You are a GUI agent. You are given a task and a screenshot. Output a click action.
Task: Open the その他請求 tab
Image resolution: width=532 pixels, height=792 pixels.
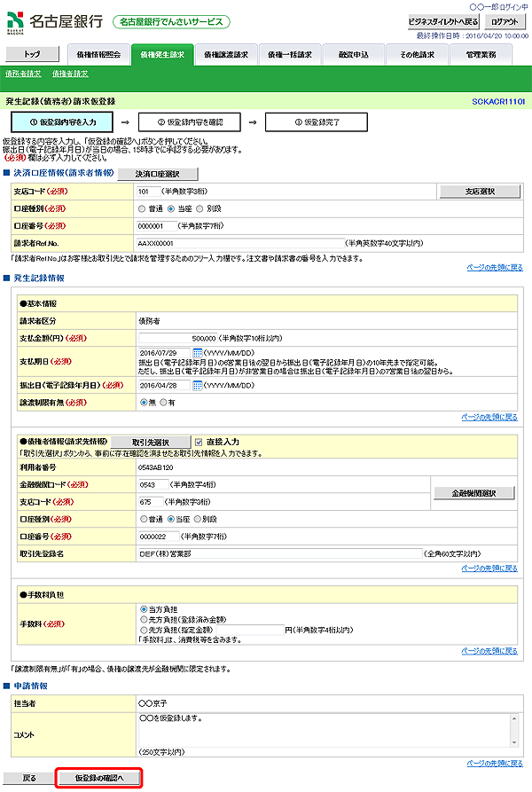pyautogui.click(x=417, y=55)
